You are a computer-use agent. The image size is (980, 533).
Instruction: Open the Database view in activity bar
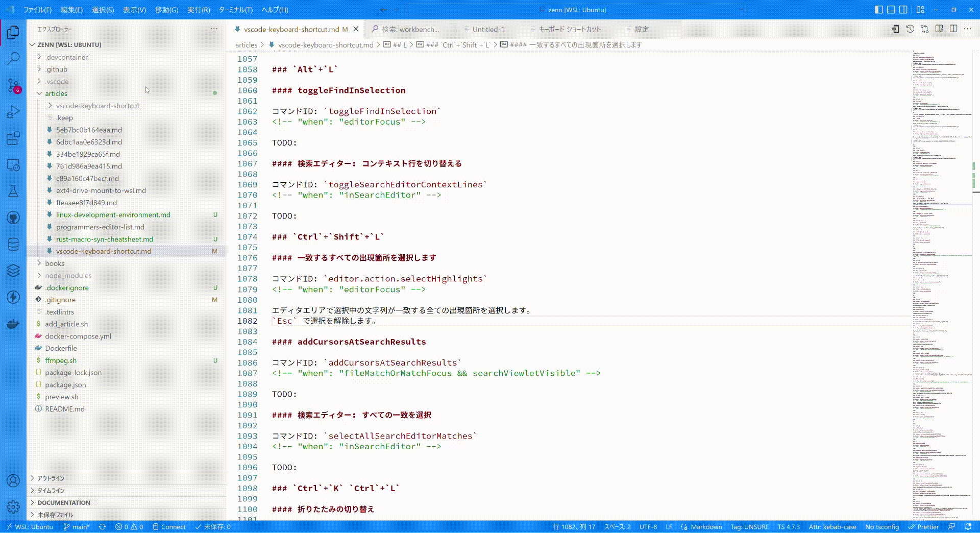click(13, 245)
